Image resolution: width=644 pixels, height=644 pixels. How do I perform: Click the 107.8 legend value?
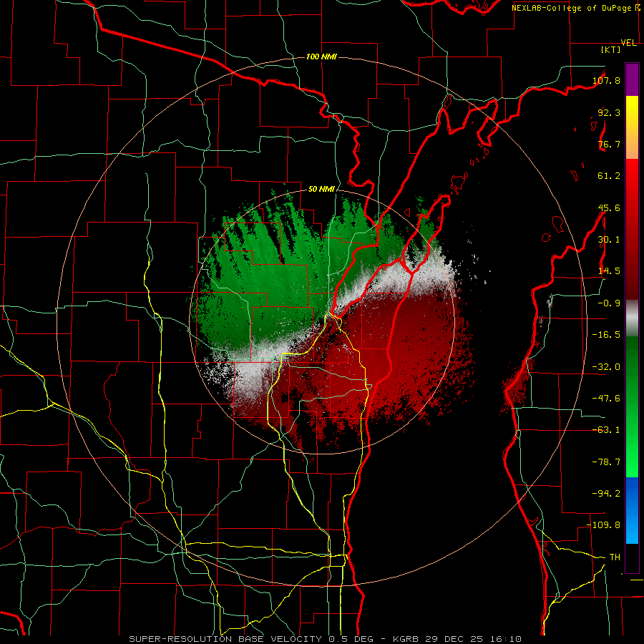point(606,80)
